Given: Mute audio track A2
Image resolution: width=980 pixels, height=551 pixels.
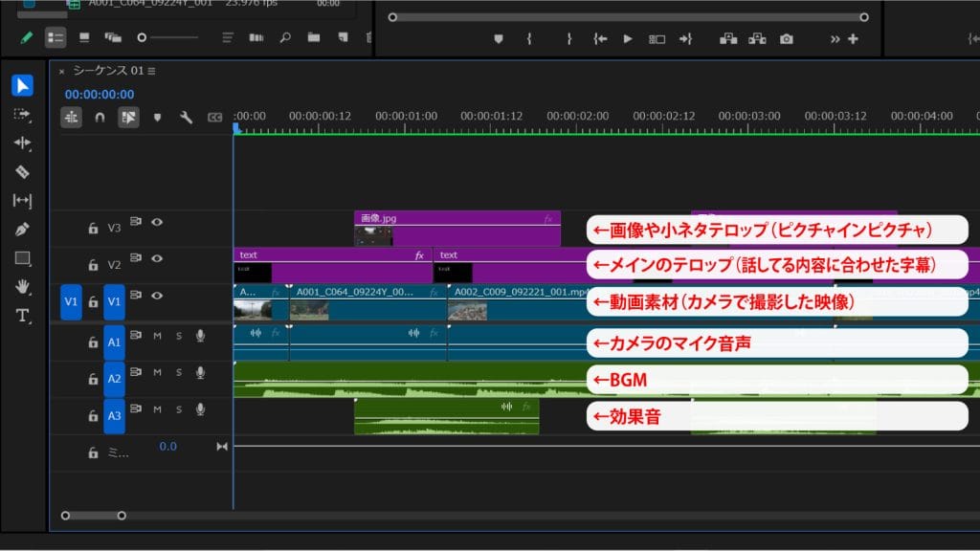Looking at the screenshot, I should click(x=157, y=372).
